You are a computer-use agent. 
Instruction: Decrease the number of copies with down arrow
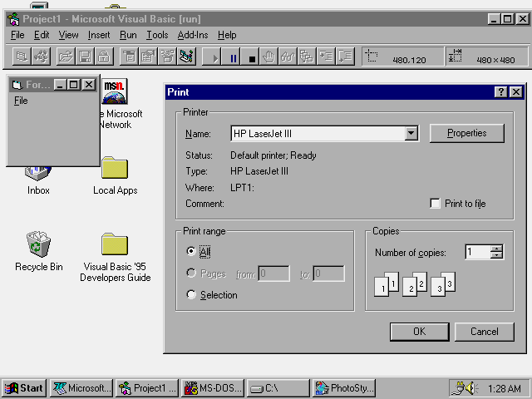(496, 256)
